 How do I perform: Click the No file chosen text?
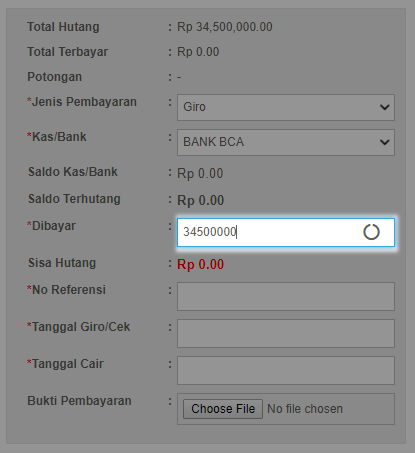pos(305,409)
